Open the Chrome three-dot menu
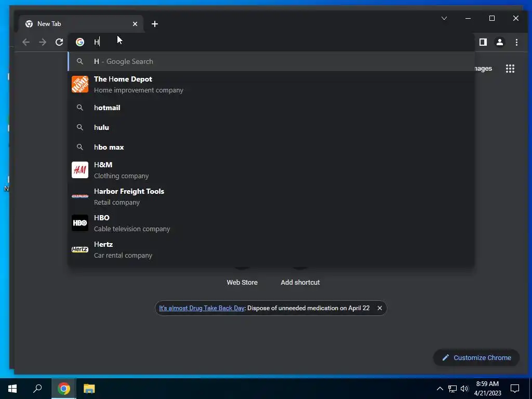The width and height of the screenshot is (532, 399). 516,42
